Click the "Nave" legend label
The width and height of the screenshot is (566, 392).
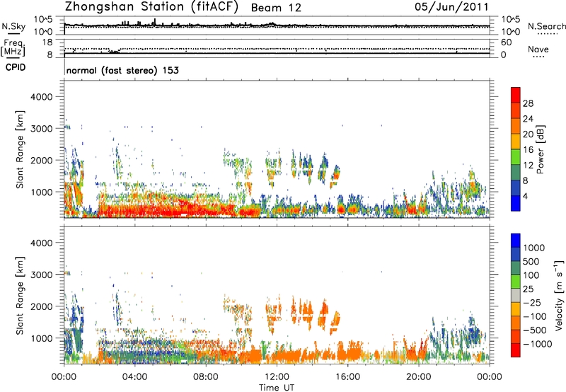pyautogui.click(x=538, y=50)
